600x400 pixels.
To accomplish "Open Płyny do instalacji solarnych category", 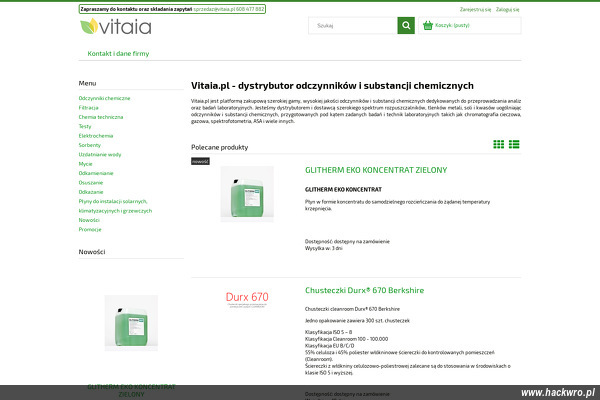I will (115, 206).
